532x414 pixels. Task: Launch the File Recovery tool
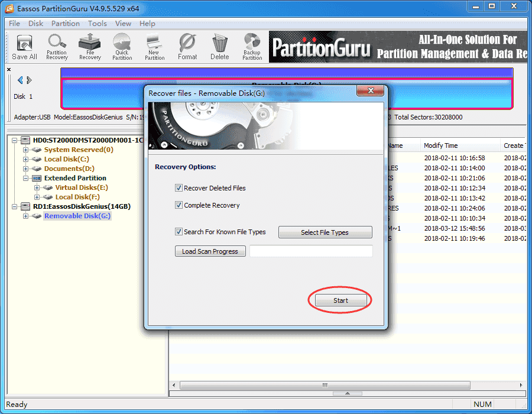click(90, 47)
